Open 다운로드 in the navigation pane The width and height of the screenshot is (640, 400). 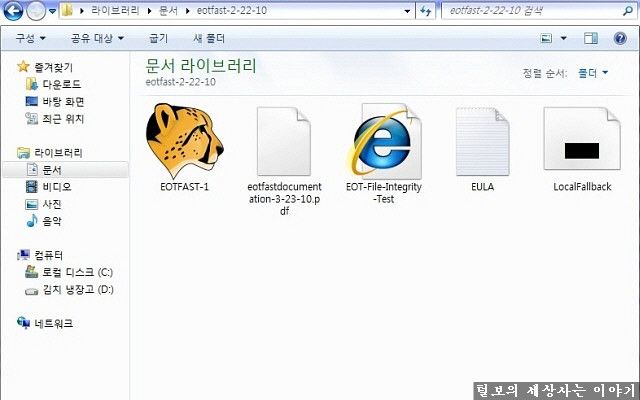[62, 84]
